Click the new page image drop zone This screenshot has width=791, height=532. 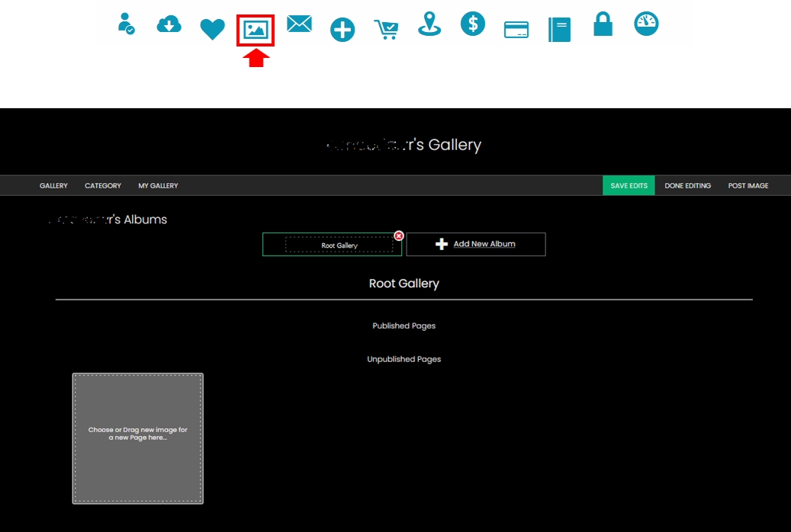[138, 438]
